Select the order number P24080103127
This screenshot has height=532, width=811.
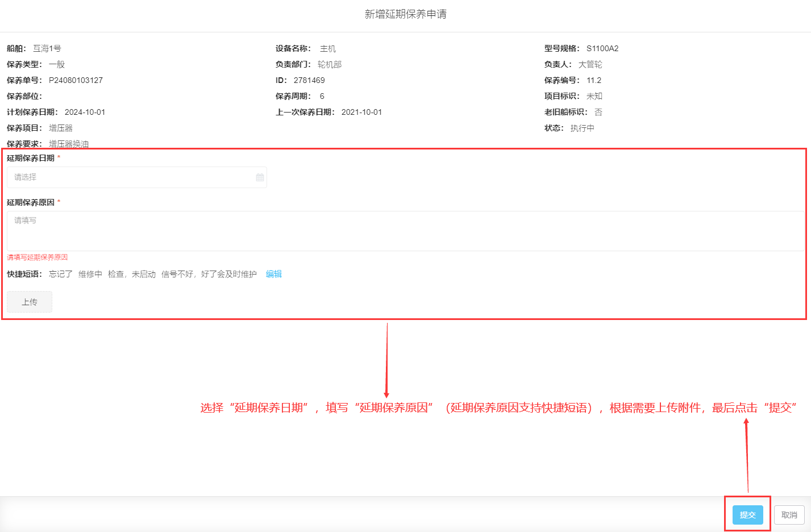[x=76, y=80]
